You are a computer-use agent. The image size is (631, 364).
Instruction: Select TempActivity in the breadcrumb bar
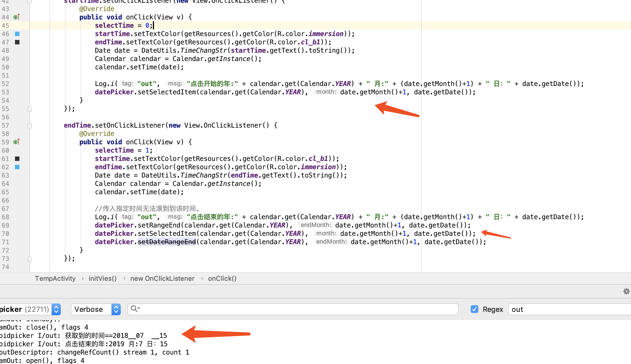tap(55, 279)
